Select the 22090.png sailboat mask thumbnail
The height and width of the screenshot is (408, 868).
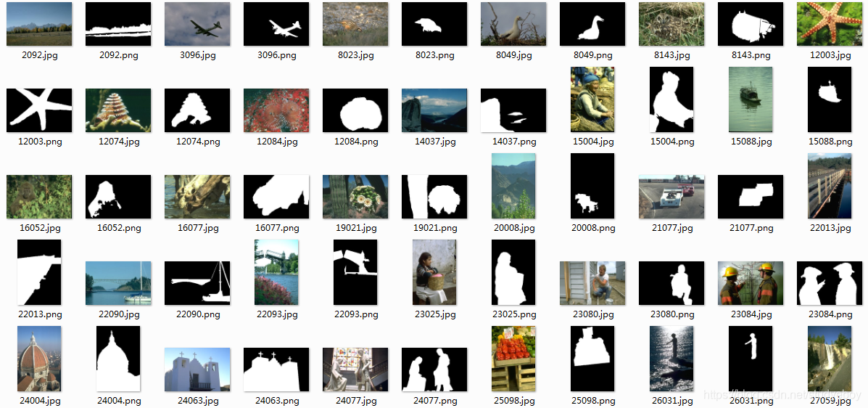[197, 283]
